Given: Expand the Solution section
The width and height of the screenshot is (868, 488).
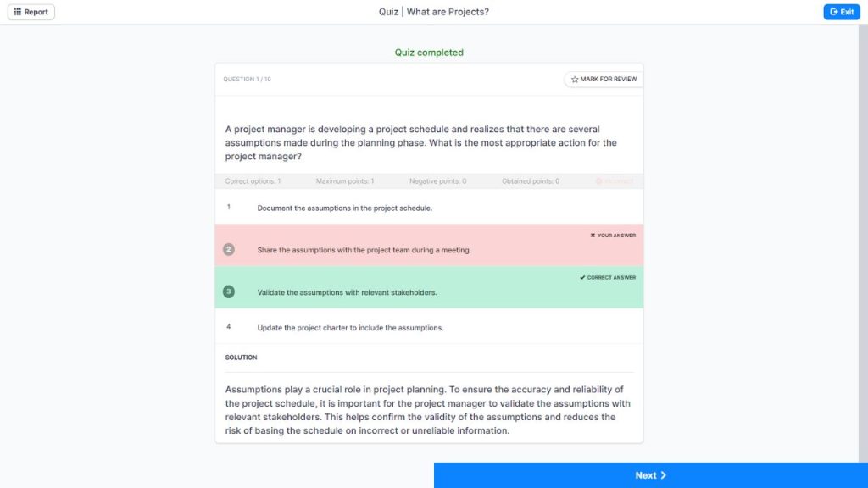Looking at the screenshot, I should point(240,358).
